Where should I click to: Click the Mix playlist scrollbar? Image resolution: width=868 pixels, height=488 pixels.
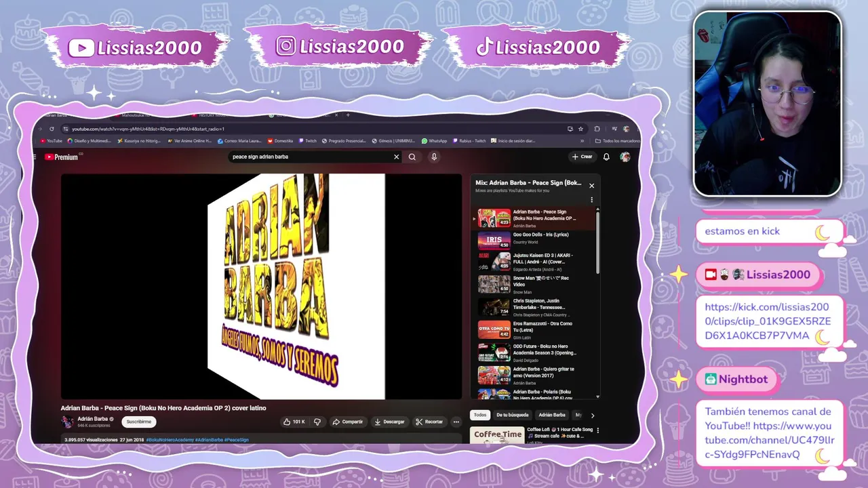[597, 241]
